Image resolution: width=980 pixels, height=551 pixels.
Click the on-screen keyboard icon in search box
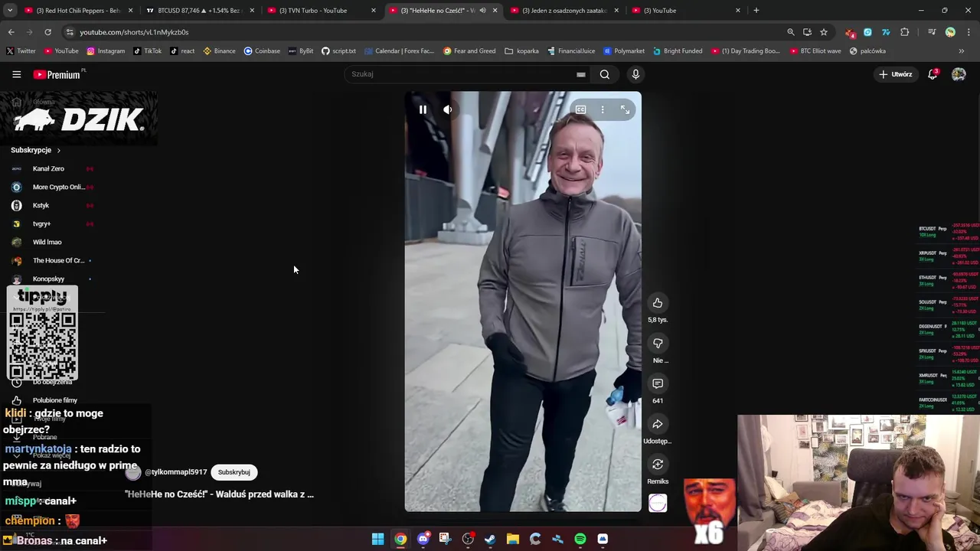[581, 74]
